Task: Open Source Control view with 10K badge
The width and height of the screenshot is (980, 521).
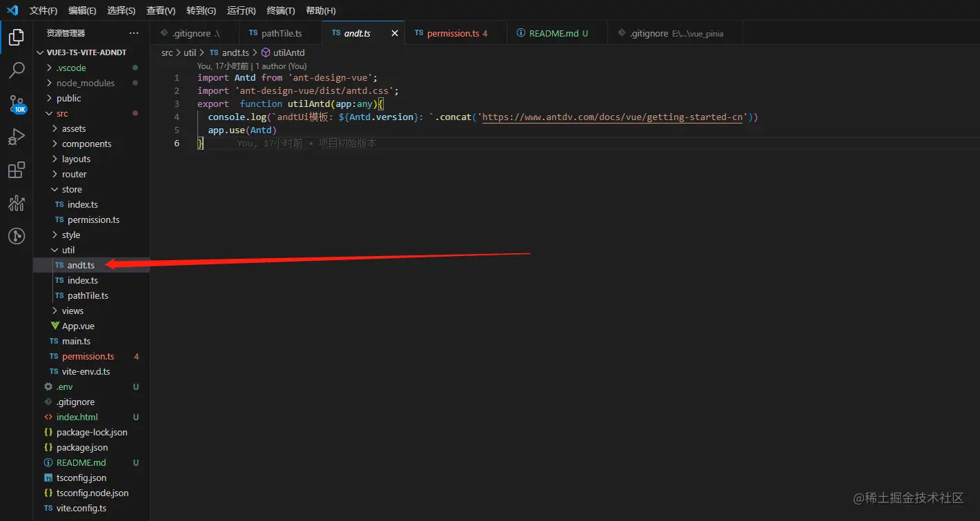Action: point(17,104)
